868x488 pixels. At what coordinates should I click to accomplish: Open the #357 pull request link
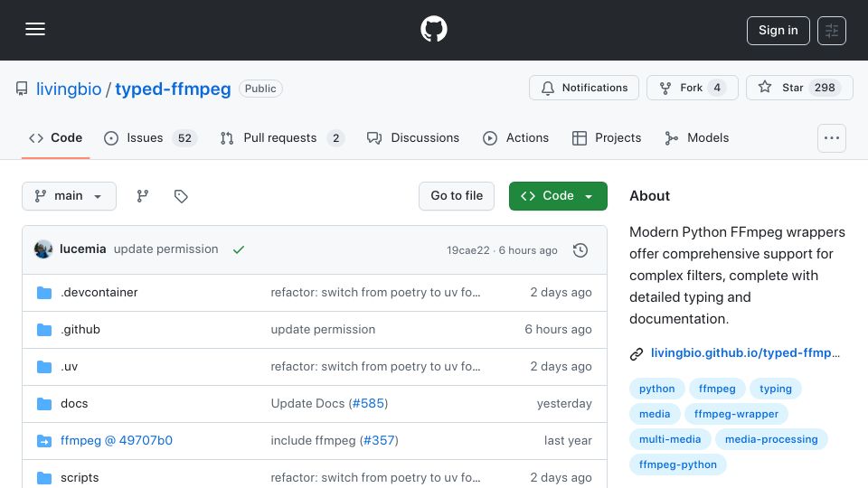pos(379,440)
